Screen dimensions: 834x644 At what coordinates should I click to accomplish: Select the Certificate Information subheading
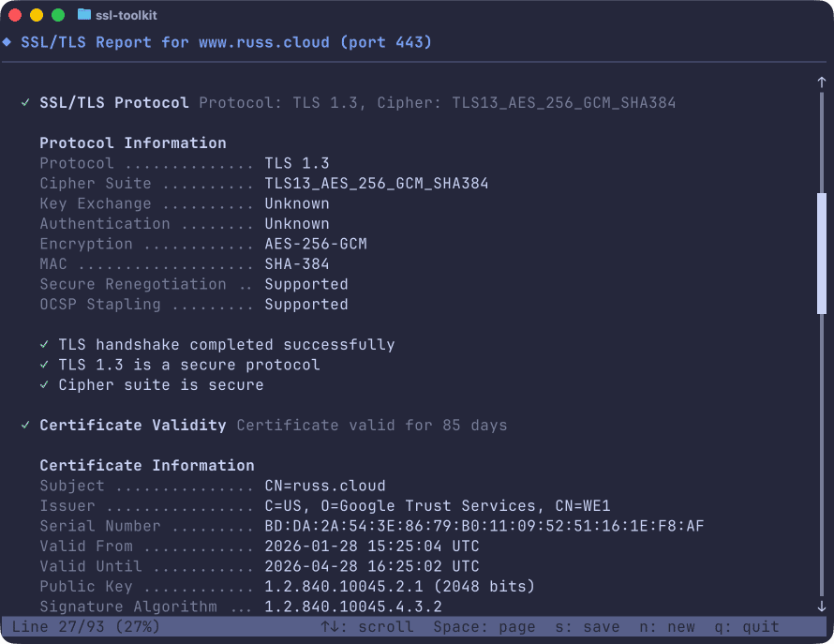point(147,466)
